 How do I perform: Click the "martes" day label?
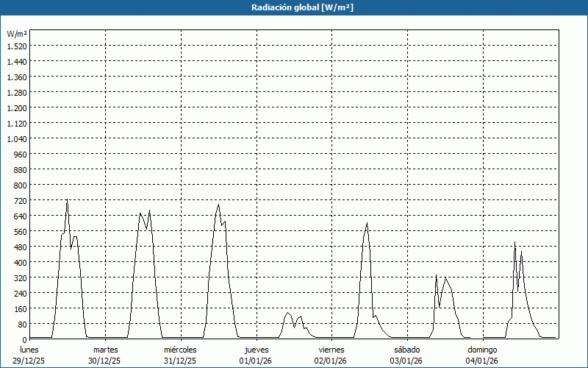pyautogui.click(x=105, y=350)
